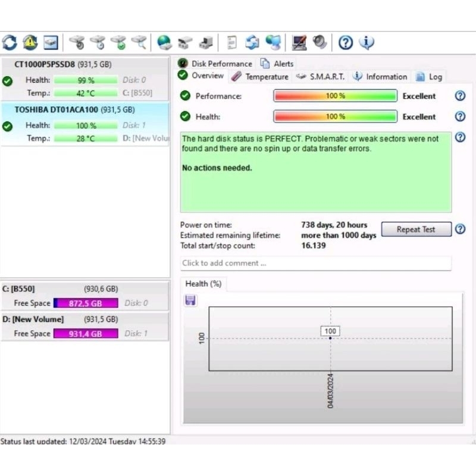Click the blue arrows send report icon
Screen dimensions: 476x476
click(252, 42)
